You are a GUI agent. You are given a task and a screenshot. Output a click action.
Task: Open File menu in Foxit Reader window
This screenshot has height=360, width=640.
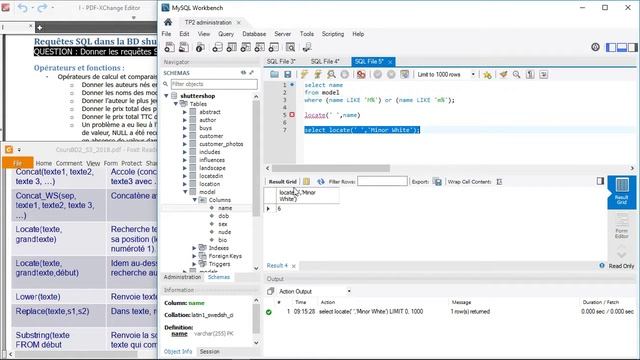click(17, 163)
